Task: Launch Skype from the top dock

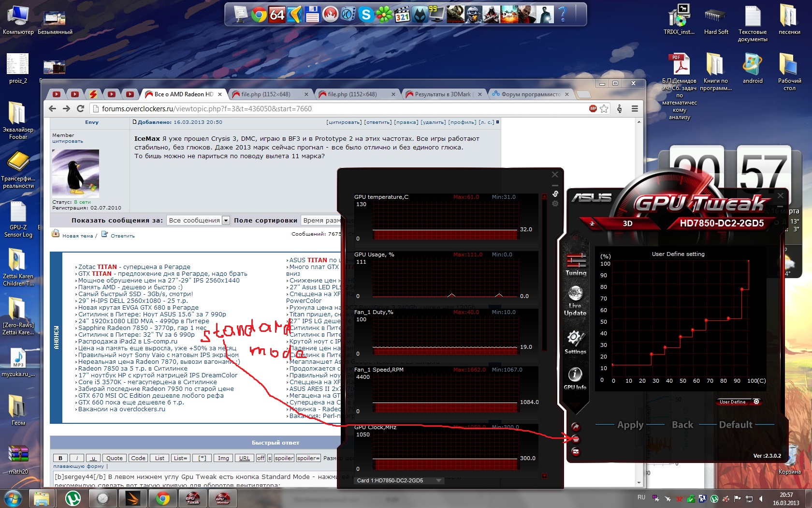Action: pos(366,15)
